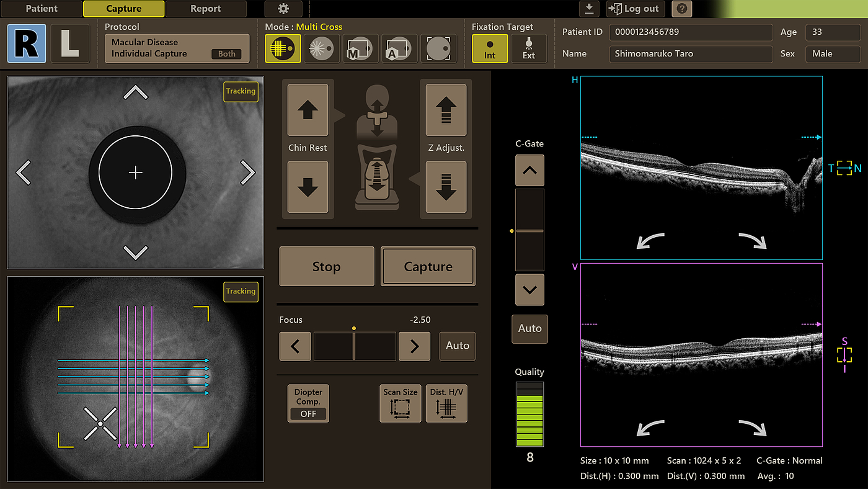
Task: Click the download icon in top bar
Action: tap(589, 9)
